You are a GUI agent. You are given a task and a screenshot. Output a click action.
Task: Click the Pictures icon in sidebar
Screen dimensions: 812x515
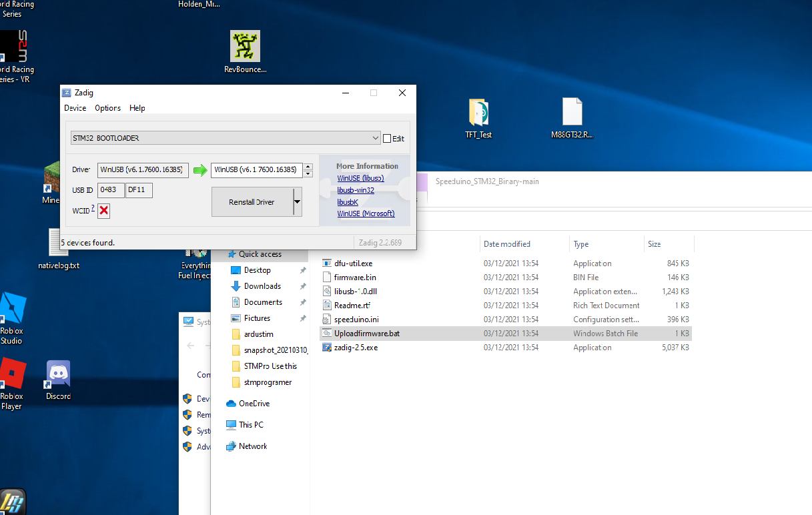tap(235, 318)
